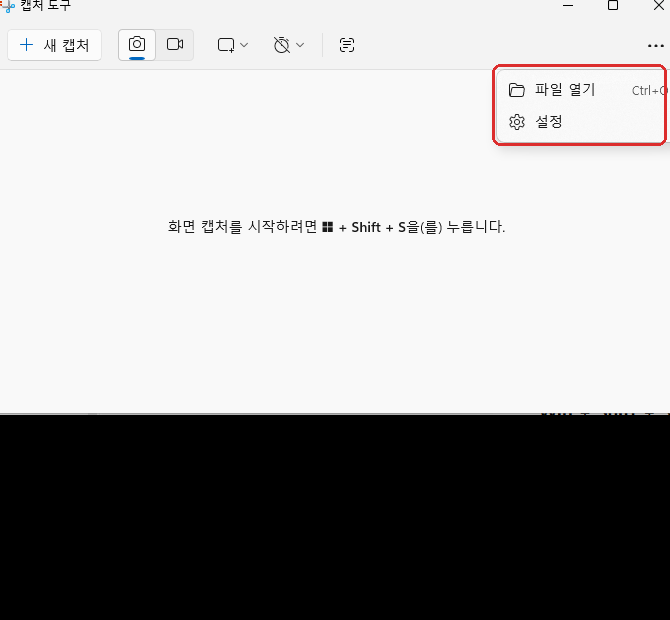This screenshot has height=620, width=670.
Task: Maximize the 캡처 도구 window
Action: (613, 5)
